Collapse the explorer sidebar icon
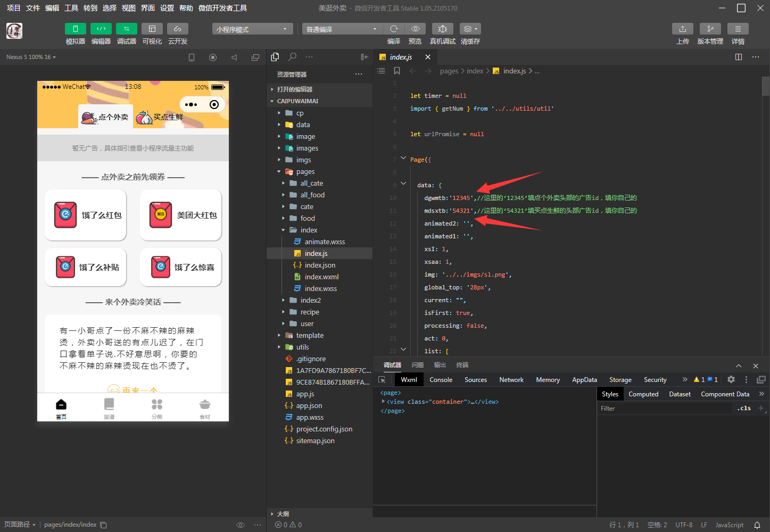This screenshot has height=532, width=770. 365,57
